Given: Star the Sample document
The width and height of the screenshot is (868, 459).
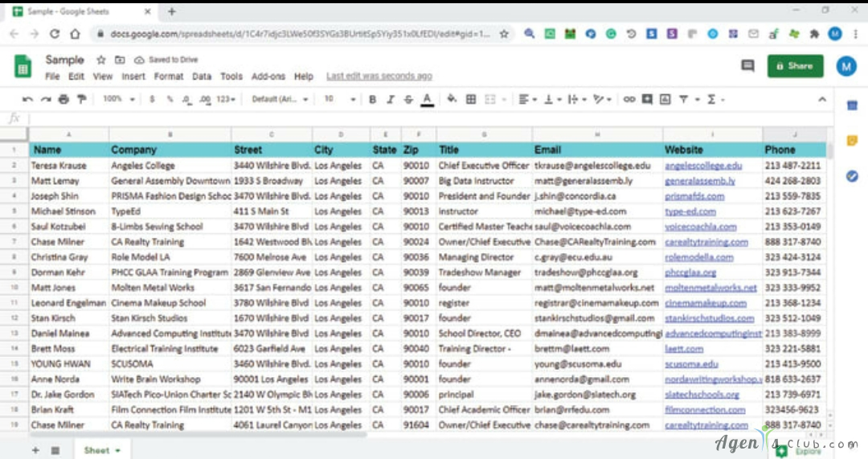Looking at the screenshot, I should [x=100, y=59].
